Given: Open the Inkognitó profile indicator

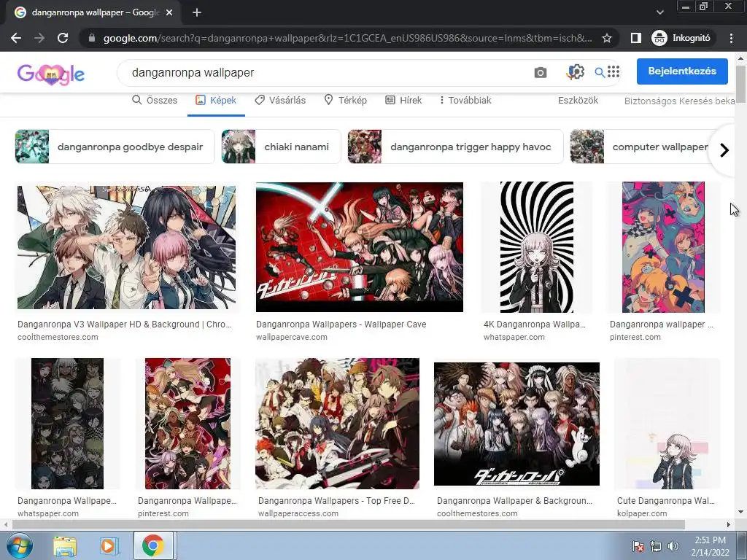Looking at the screenshot, I should (681, 38).
